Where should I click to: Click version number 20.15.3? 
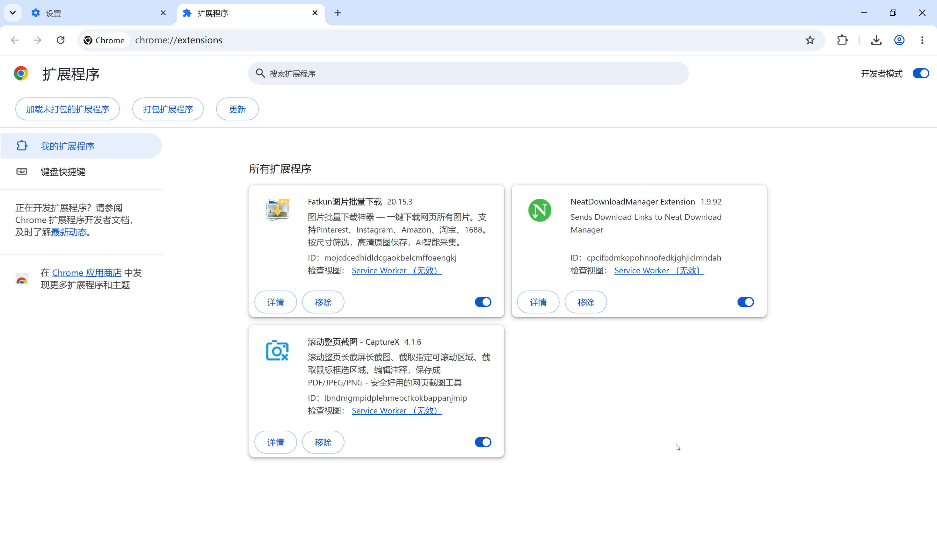(400, 202)
